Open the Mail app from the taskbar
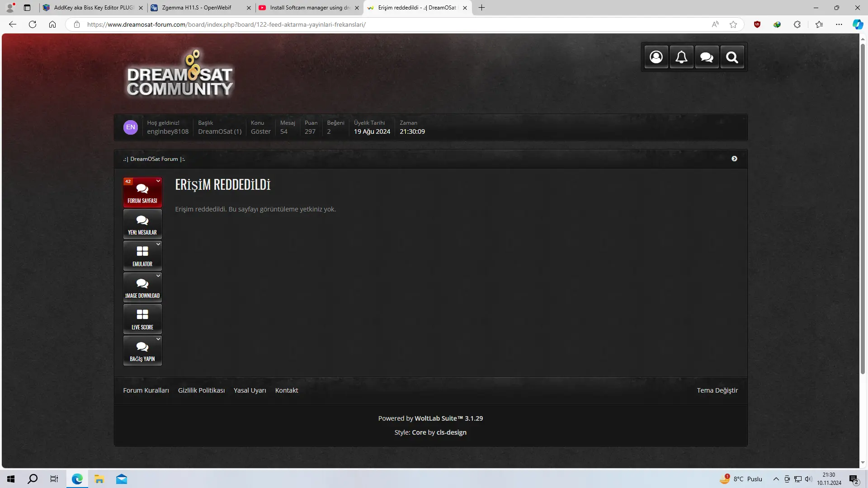 coord(122,479)
